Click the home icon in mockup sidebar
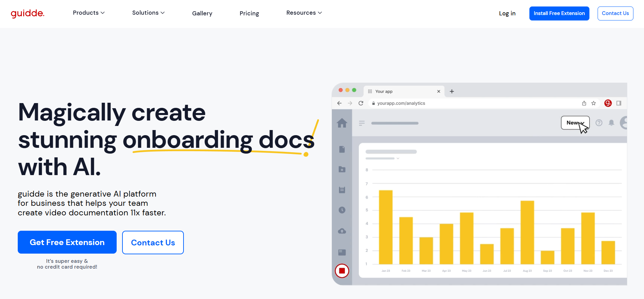Screen dimensions: 644x299 point(342,123)
